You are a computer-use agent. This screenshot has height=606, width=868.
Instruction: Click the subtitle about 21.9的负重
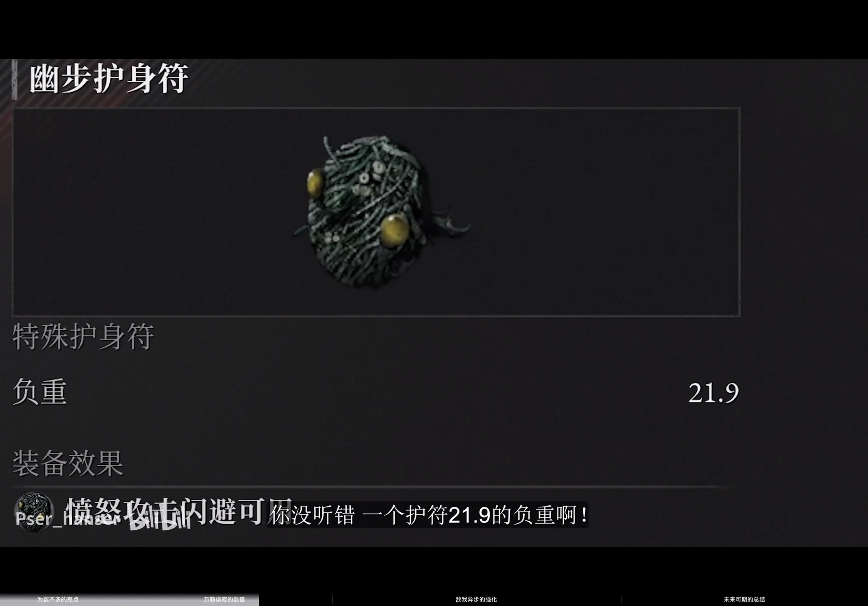pos(428,515)
